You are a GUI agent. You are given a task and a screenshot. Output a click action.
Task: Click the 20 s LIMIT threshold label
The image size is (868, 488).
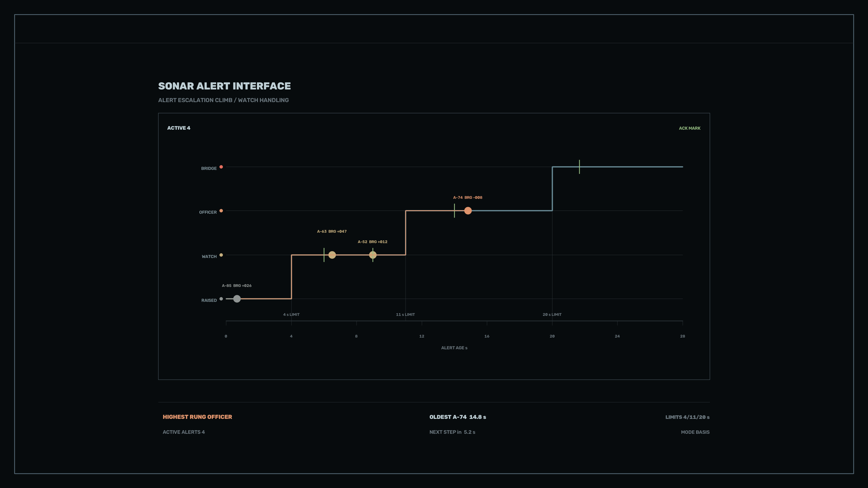tap(552, 314)
